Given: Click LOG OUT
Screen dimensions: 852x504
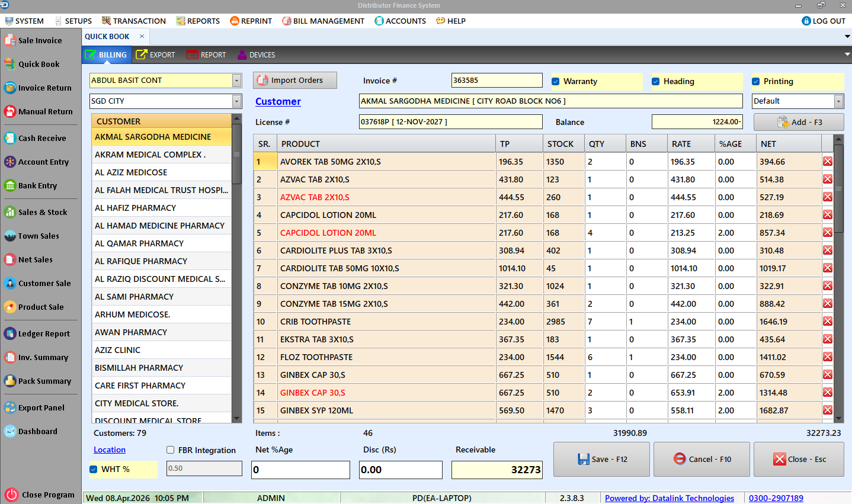Looking at the screenshot, I should [x=824, y=21].
